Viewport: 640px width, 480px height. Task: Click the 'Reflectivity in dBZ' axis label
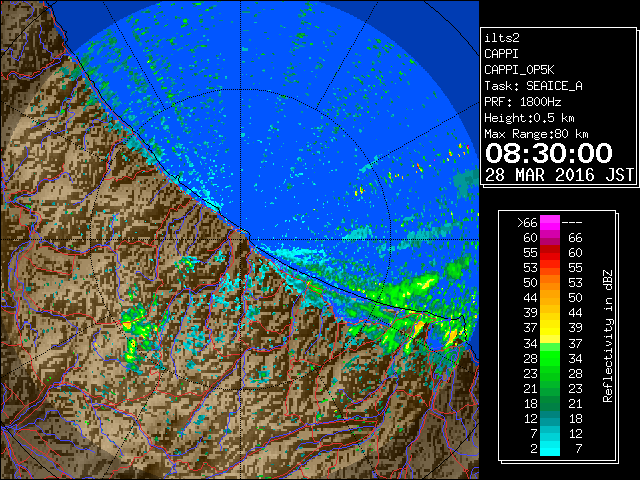pos(608,336)
